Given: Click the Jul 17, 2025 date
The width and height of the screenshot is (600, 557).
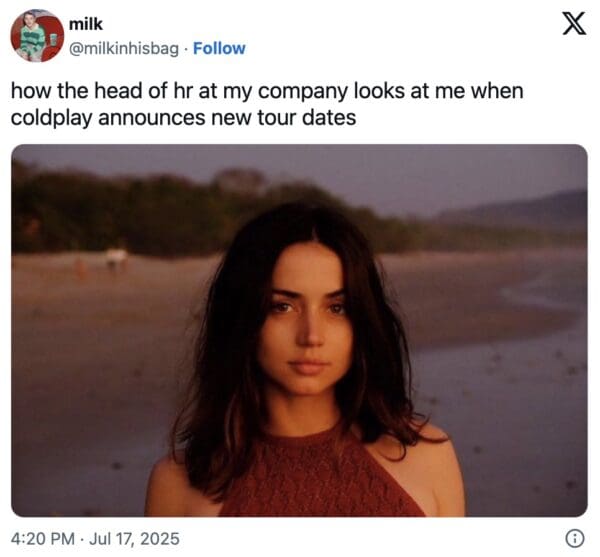Looking at the screenshot, I should [135, 539].
